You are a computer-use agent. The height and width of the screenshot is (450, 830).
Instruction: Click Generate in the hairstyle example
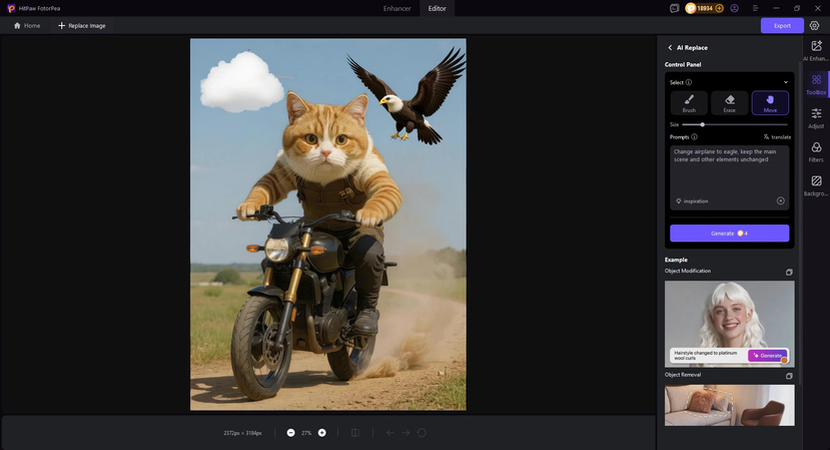768,355
